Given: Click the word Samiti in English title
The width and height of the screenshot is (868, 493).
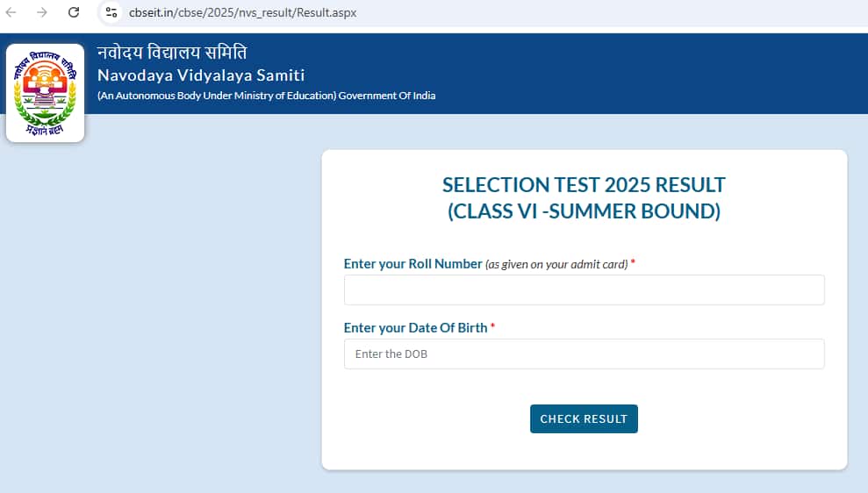Looking at the screenshot, I should pyautogui.click(x=281, y=75).
